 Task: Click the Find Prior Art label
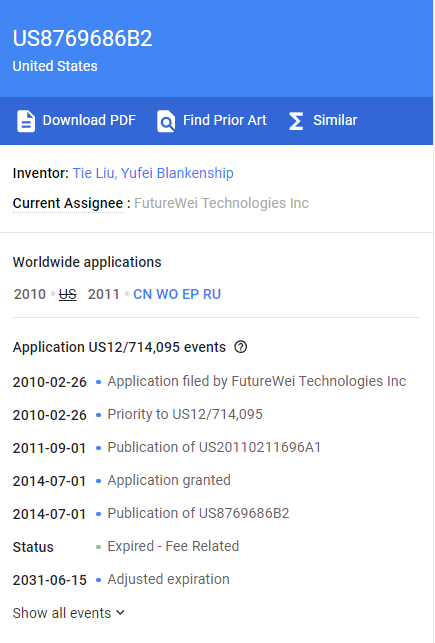225,120
